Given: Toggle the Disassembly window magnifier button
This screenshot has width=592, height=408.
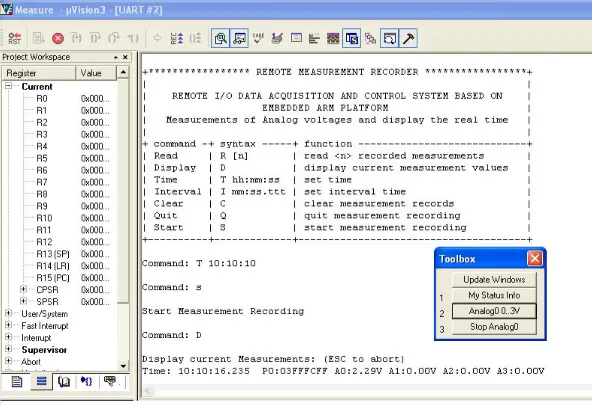Looking at the screenshot, I should 220,38.
